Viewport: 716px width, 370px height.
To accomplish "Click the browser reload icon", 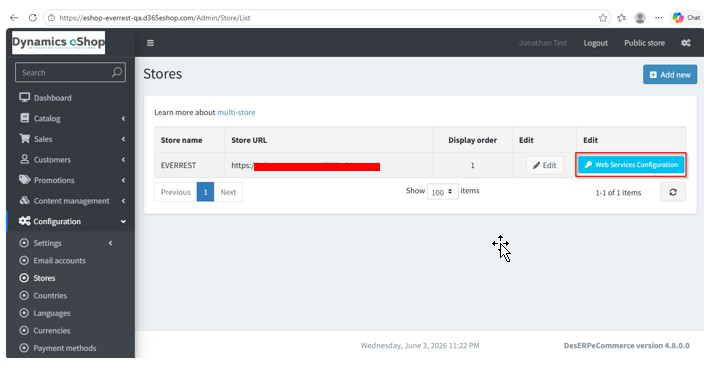I will 32,18.
